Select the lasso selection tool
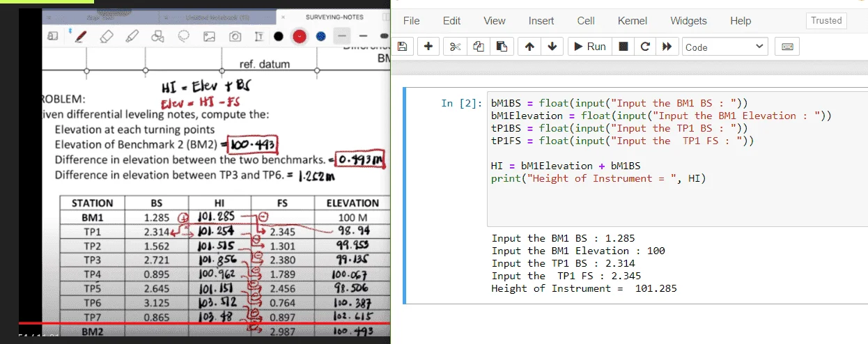 tap(184, 36)
